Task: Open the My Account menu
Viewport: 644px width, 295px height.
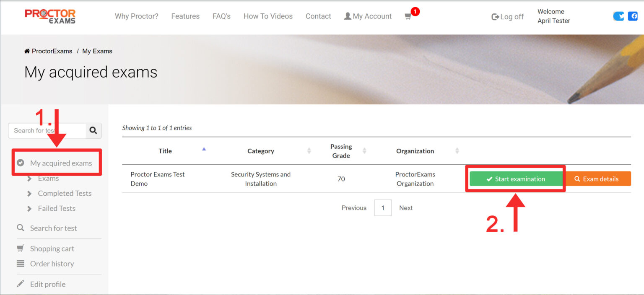Action: (368, 16)
